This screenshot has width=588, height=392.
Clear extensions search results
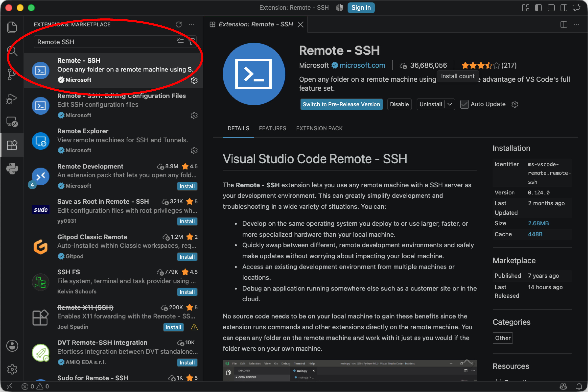(180, 41)
